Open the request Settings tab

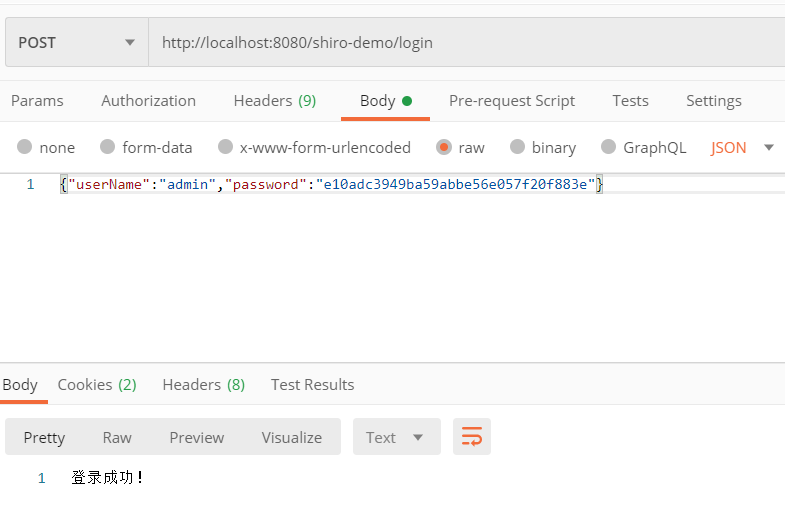[x=713, y=100]
